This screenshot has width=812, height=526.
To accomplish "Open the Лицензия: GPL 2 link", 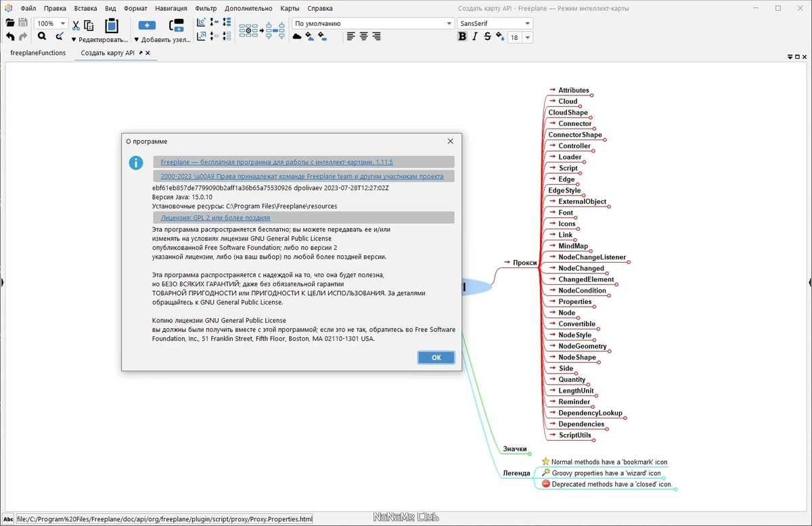I will pos(215,218).
